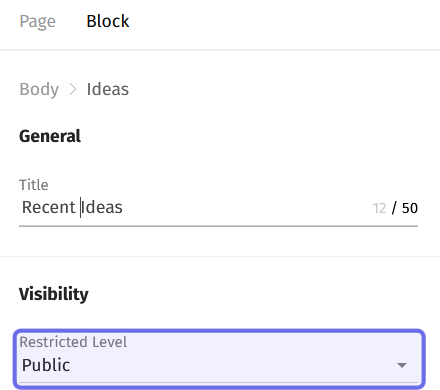This screenshot has width=440, height=390.
Task: Click the Restricted Level label
Action: 73,342
